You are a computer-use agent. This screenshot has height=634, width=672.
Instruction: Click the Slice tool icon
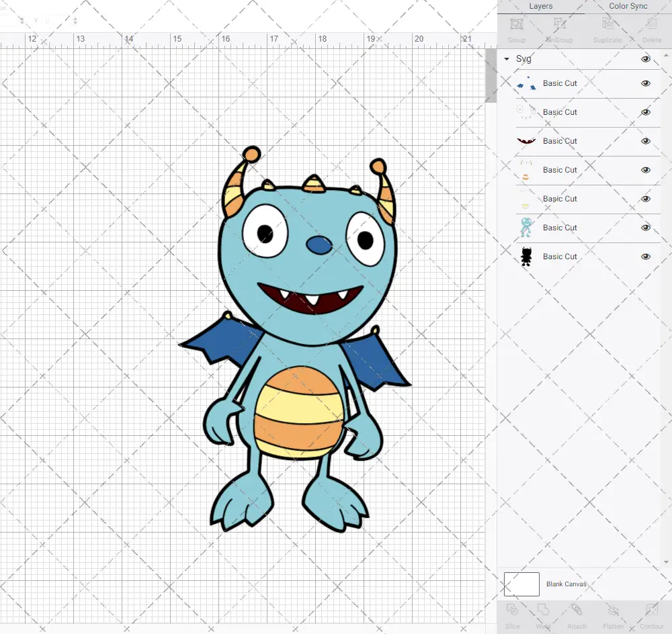click(x=512, y=610)
